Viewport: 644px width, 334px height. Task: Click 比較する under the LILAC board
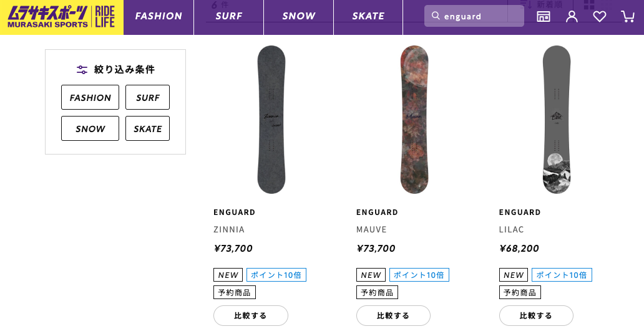[536, 316]
